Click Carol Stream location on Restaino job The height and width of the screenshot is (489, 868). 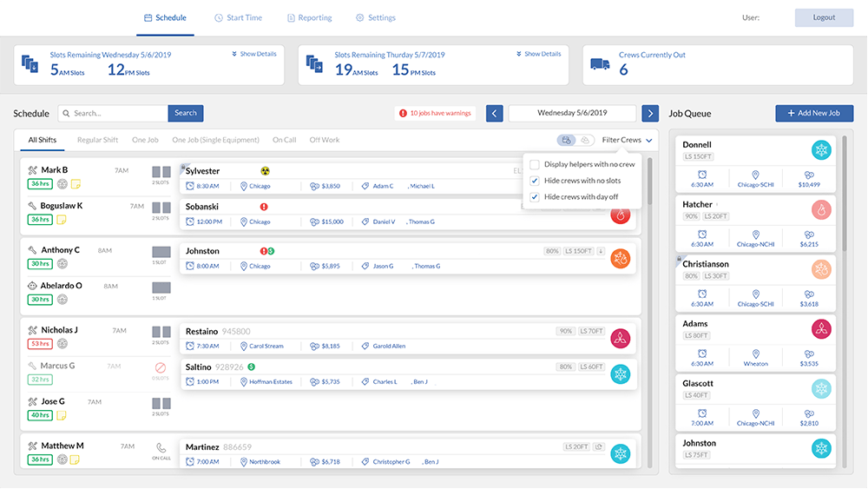point(262,346)
